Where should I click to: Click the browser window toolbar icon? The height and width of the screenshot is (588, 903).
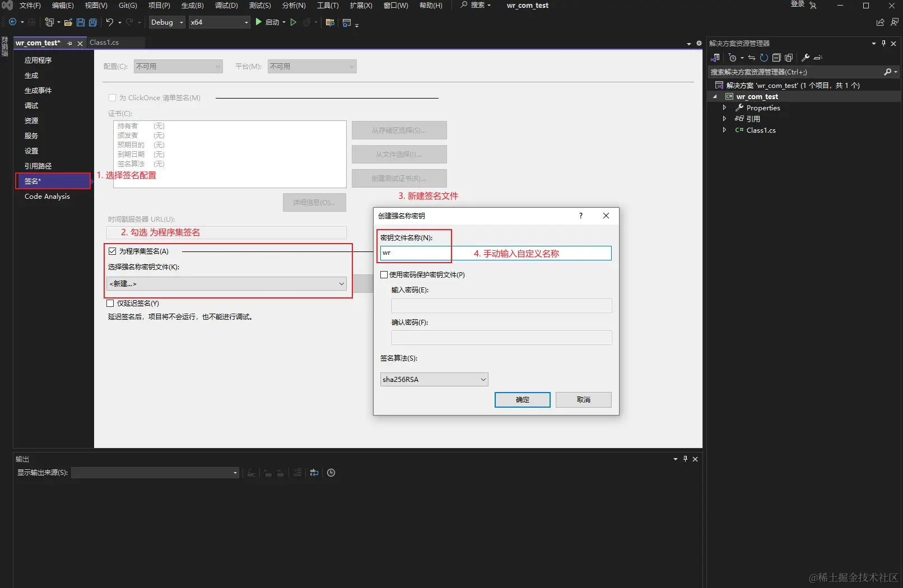pos(347,22)
